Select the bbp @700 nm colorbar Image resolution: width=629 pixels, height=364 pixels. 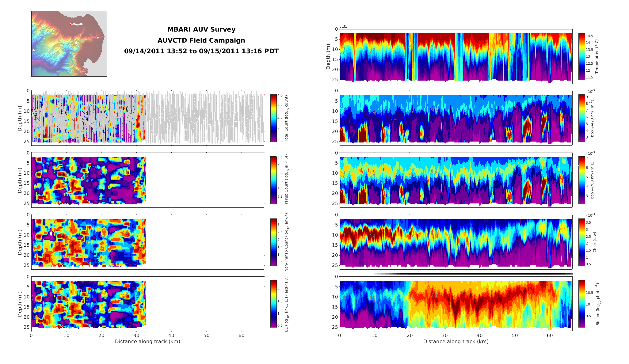[x=581, y=180]
